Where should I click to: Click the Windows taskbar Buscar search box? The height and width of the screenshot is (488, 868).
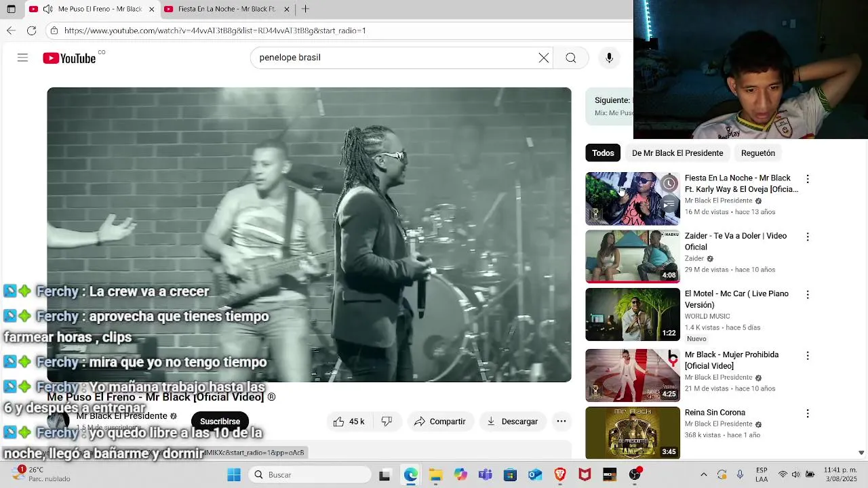pos(309,475)
